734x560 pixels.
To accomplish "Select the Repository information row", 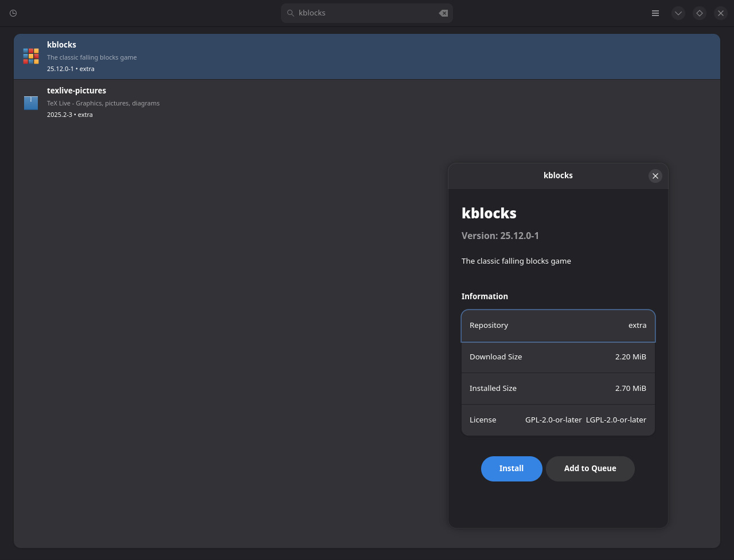I will point(558,326).
